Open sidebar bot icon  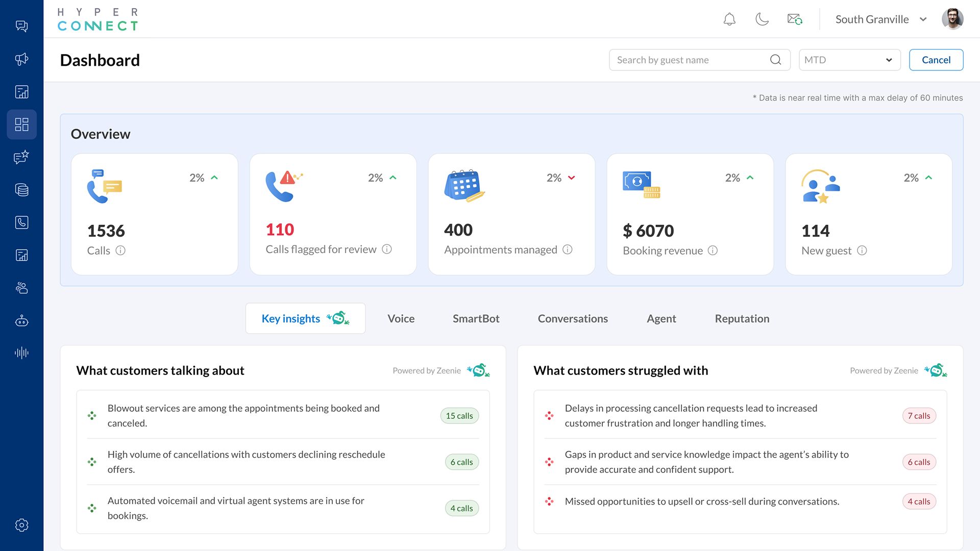(x=21, y=321)
